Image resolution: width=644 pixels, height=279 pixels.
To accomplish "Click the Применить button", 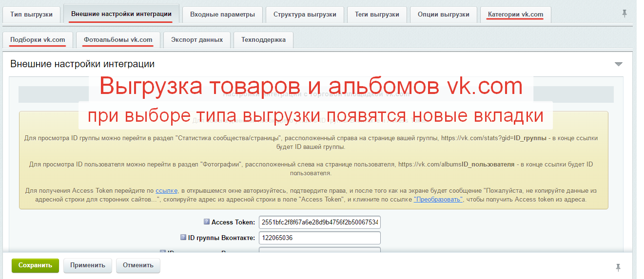I will pyautogui.click(x=87, y=265).
